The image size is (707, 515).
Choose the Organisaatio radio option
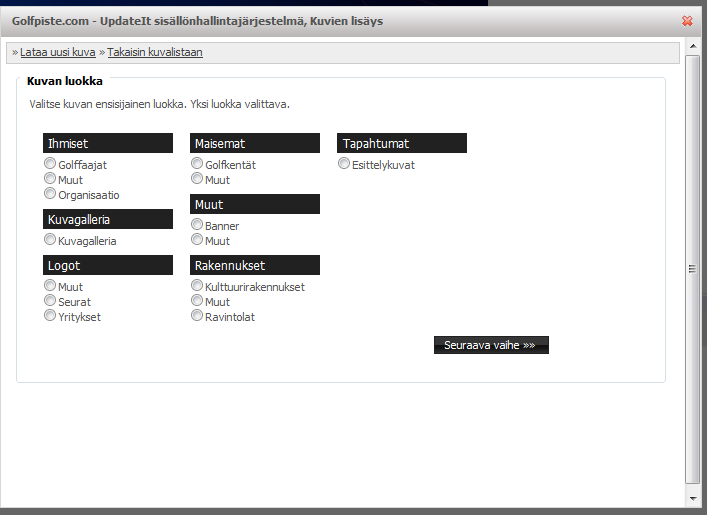click(x=50, y=193)
